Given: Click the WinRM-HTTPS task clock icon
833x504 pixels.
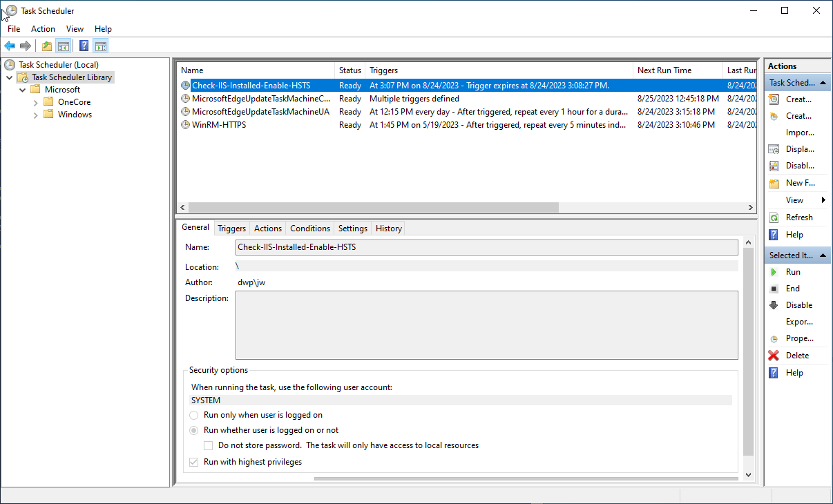Looking at the screenshot, I should [x=185, y=125].
